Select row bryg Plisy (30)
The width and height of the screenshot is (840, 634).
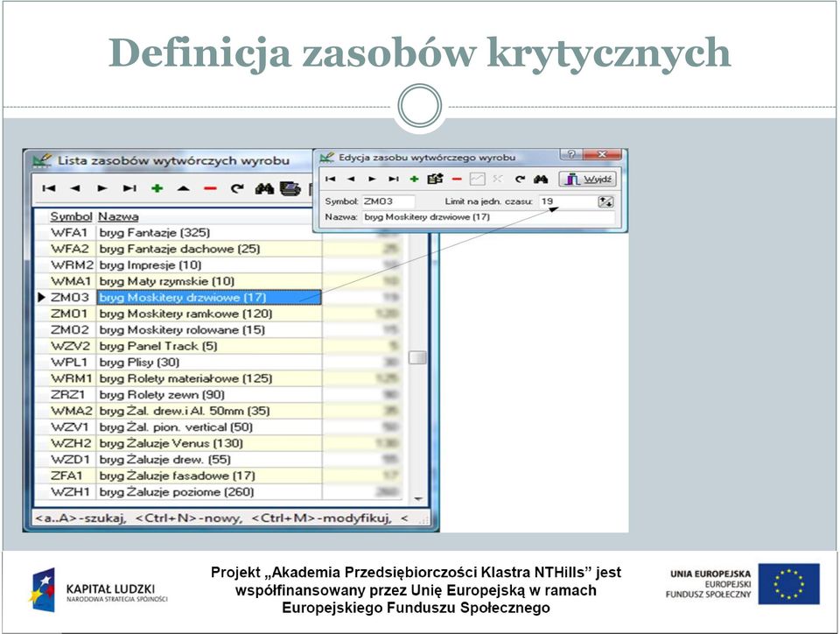point(218,362)
